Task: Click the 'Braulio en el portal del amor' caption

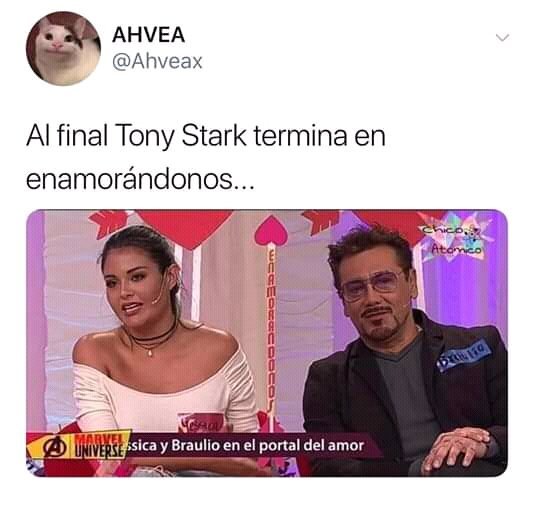Action: pos(268,445)
